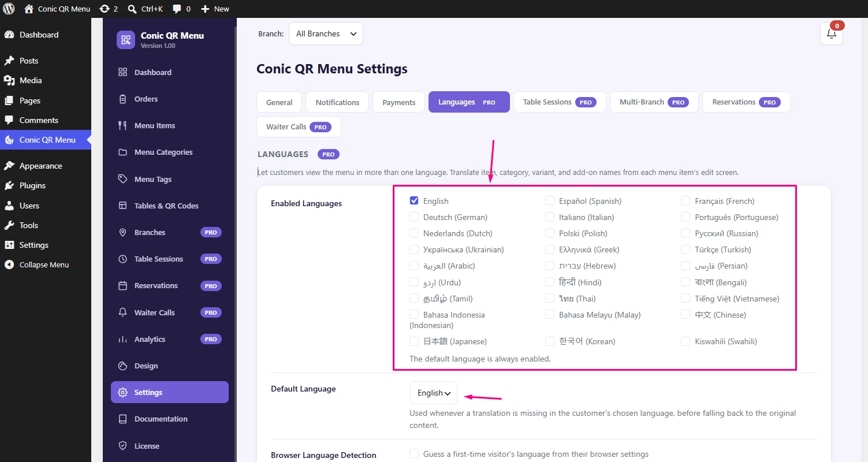Click the Menu Items fork and knife icon

tap(122, 125)
